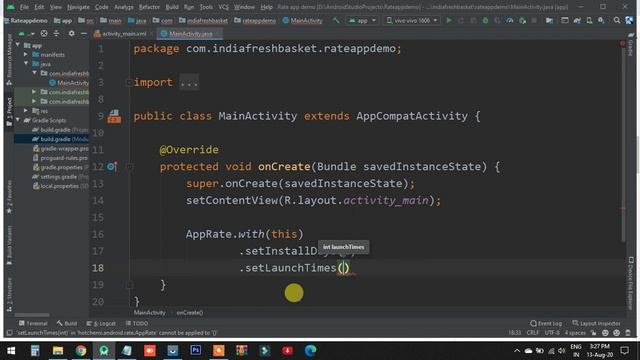Click the error indicator at editor top right
This screenshot has width=640, height=360.
pyautogui.click(x=622, y=43)
